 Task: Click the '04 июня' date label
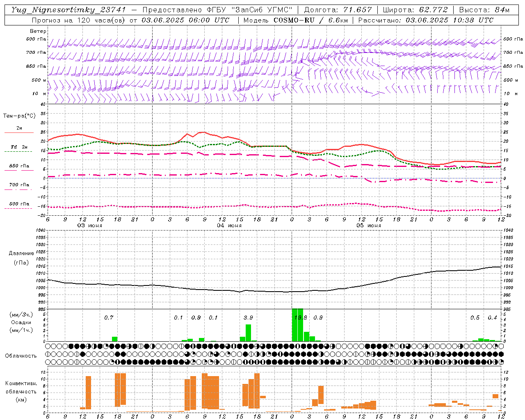click(229, 226)
